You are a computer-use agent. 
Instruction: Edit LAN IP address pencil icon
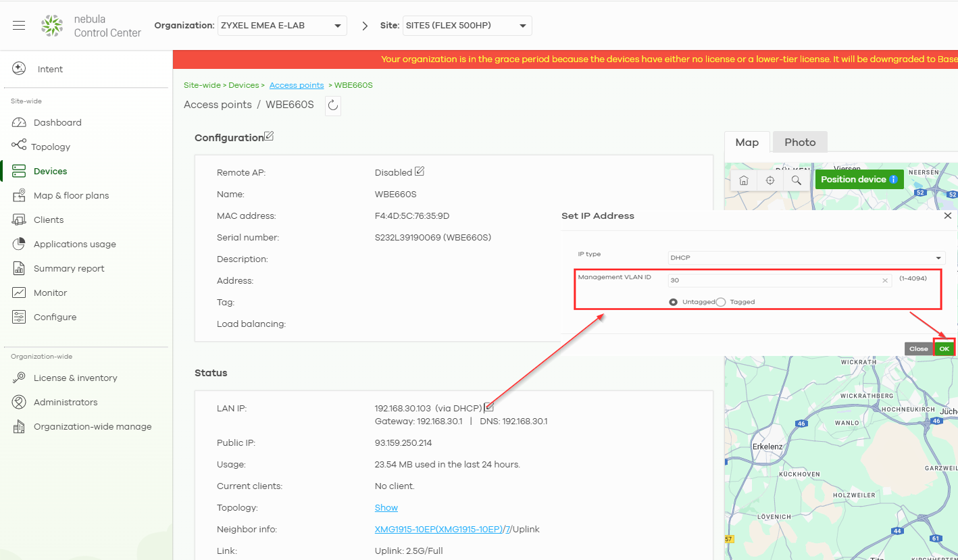click(x=489, y=407)
